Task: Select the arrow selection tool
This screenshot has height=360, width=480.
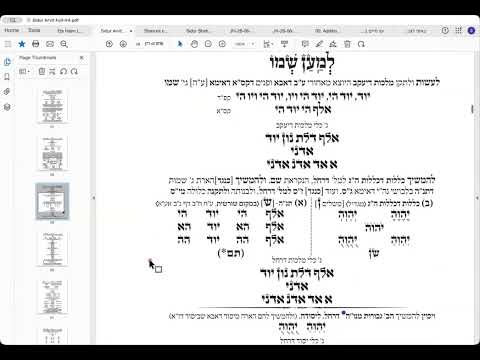Action: click(180, 44)
